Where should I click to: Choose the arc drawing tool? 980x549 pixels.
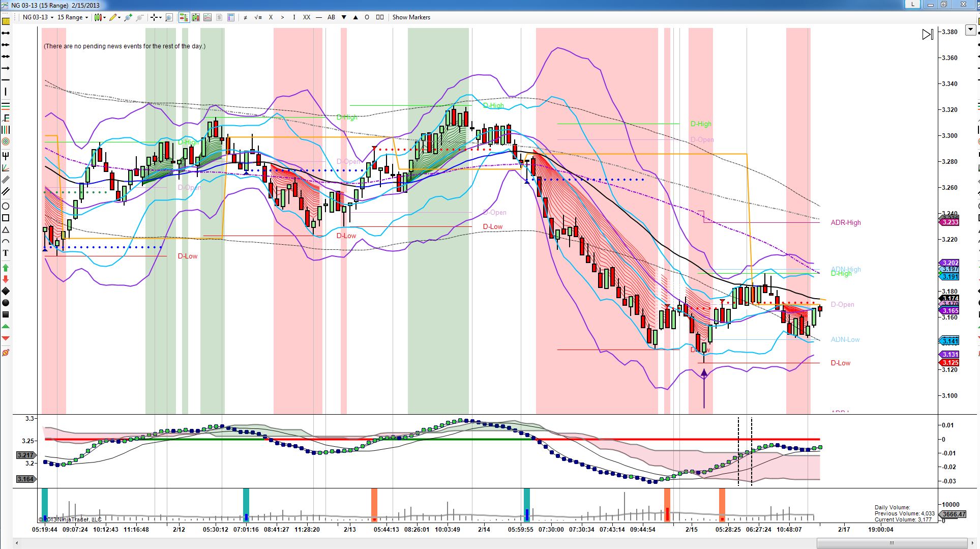pos(6,242)
